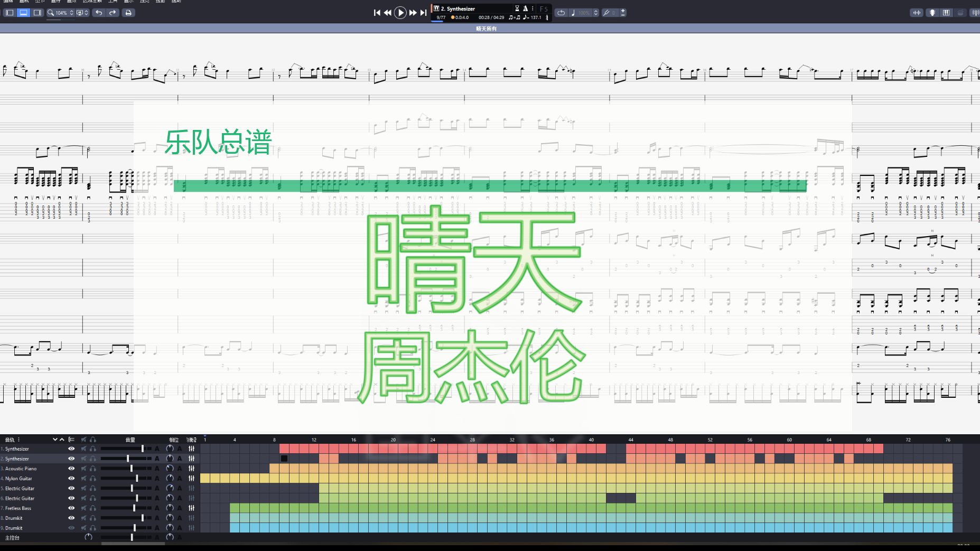Hide the 7. Fretless Bass track

tap(71, 508)
